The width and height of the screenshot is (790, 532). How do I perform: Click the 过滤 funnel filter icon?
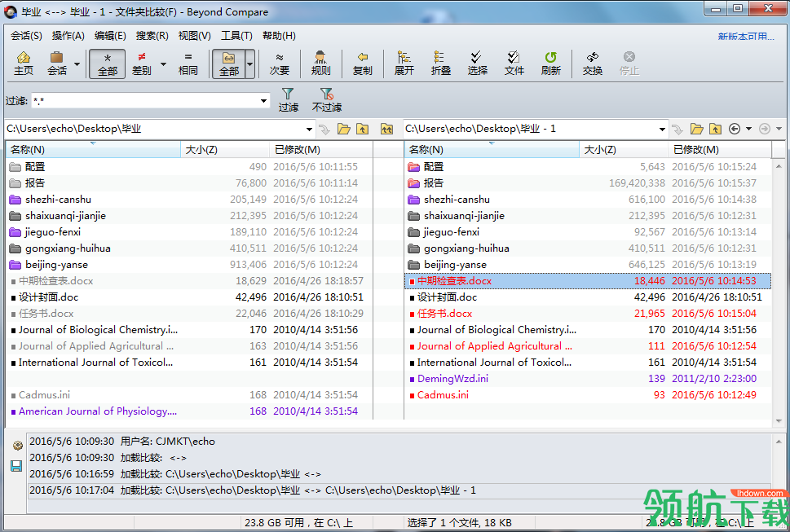pos(288,100)
